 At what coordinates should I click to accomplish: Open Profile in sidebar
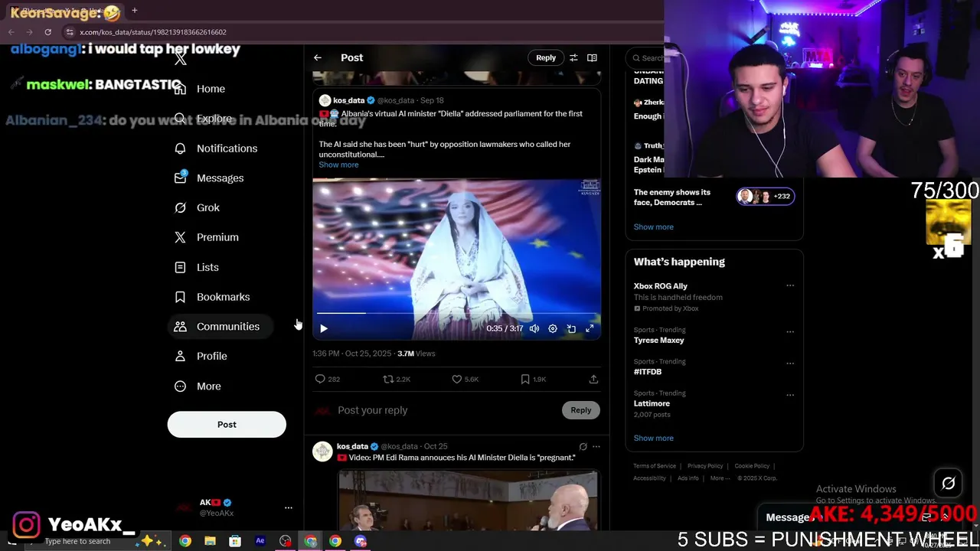pos(201,357)
